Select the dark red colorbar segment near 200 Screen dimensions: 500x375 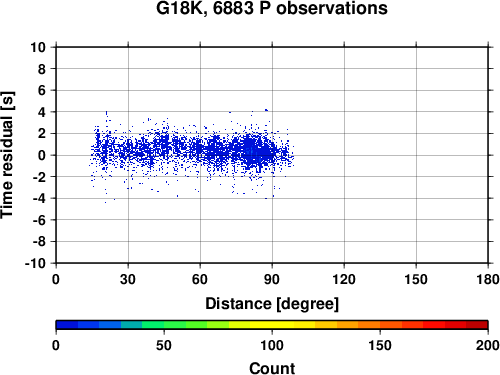point(477,325)
